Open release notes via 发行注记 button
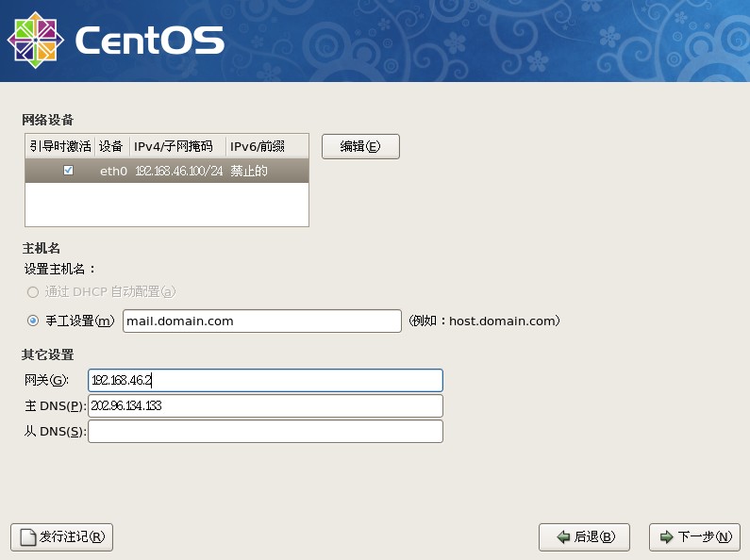The height and width of the screenshot is (560, 750). (61, 536)
